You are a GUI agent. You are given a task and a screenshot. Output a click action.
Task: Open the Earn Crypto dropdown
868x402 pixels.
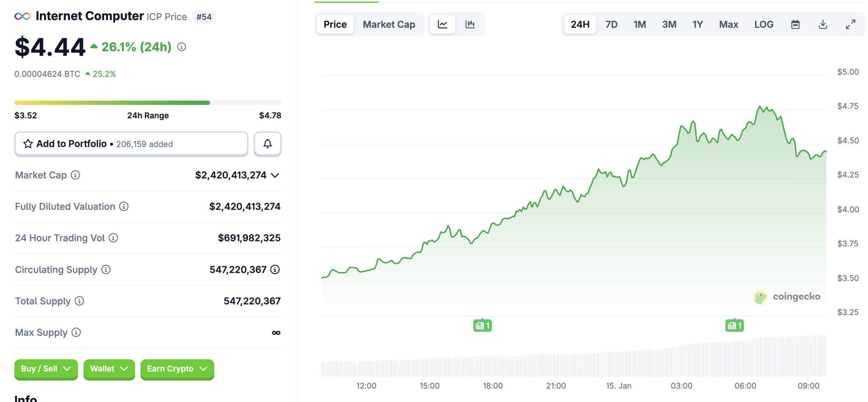pos(177,369)
